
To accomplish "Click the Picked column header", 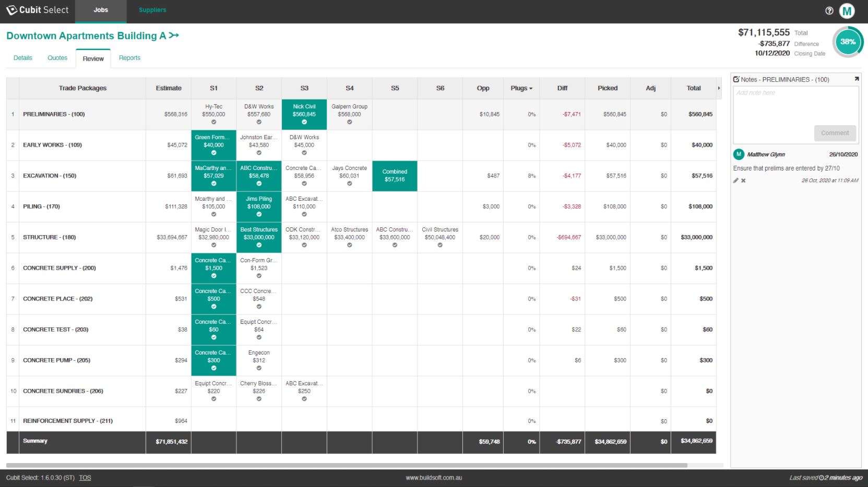I will [x=608, y=88].
